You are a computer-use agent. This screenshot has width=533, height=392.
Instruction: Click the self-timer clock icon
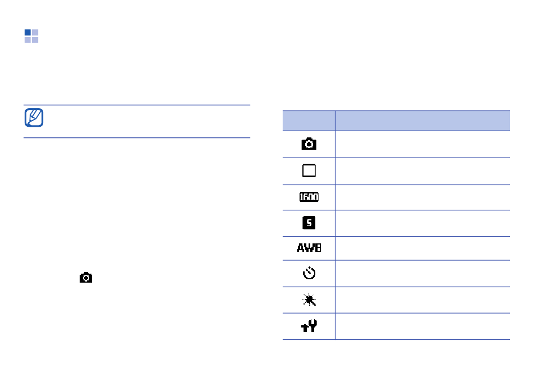(x=309, y=273)
